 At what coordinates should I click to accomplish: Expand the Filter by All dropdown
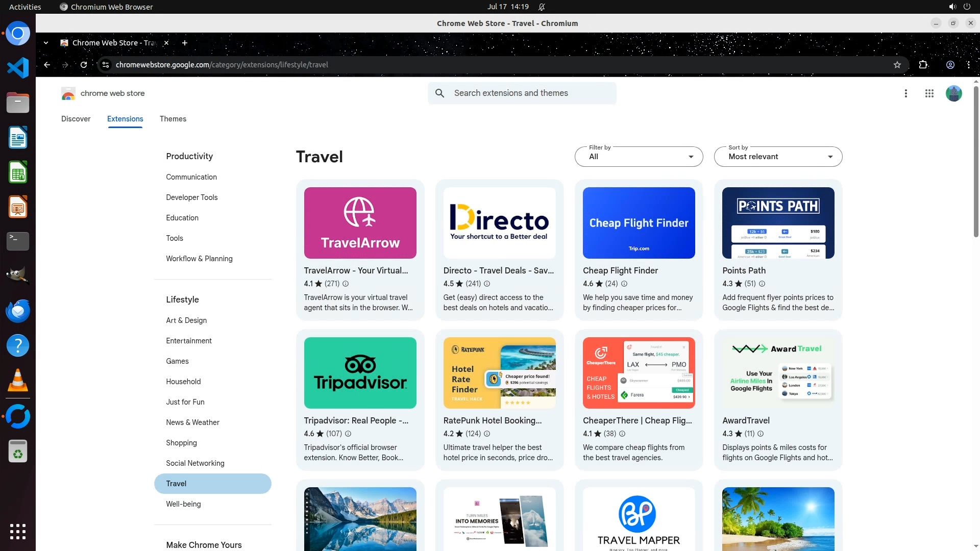tap(639, 157)
